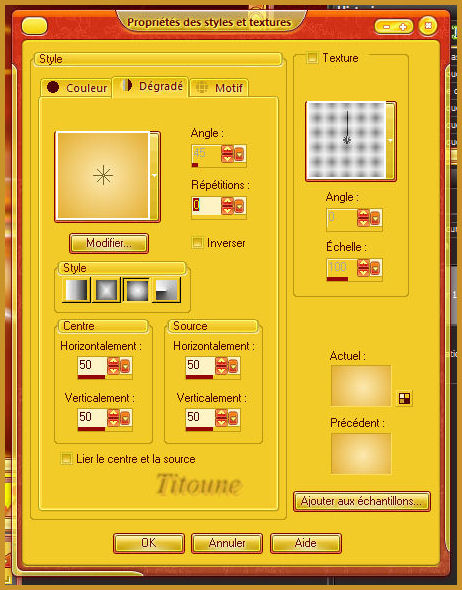Expand the gradient preview dropdown arrow
This screenshot has width=462, height=590.
pyautogui.click(x=154, y=176)
